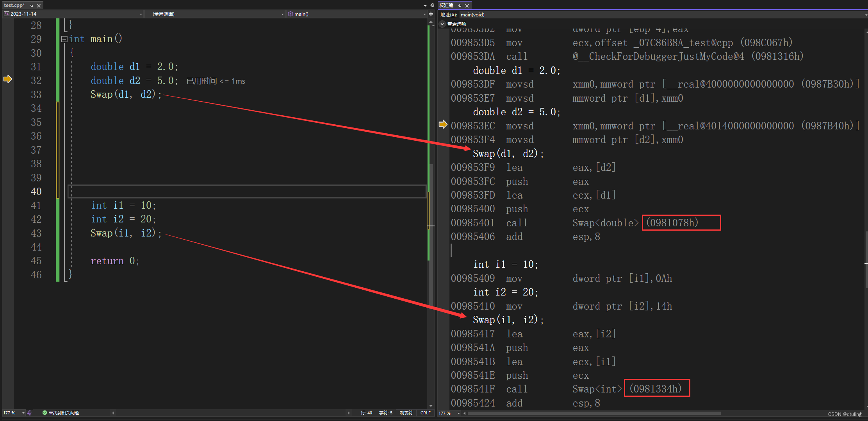Click the 'call Swap<int>' instruction at 0098541F
The height and width of the screenshot is (421, 868).
[x=566, y=389]
